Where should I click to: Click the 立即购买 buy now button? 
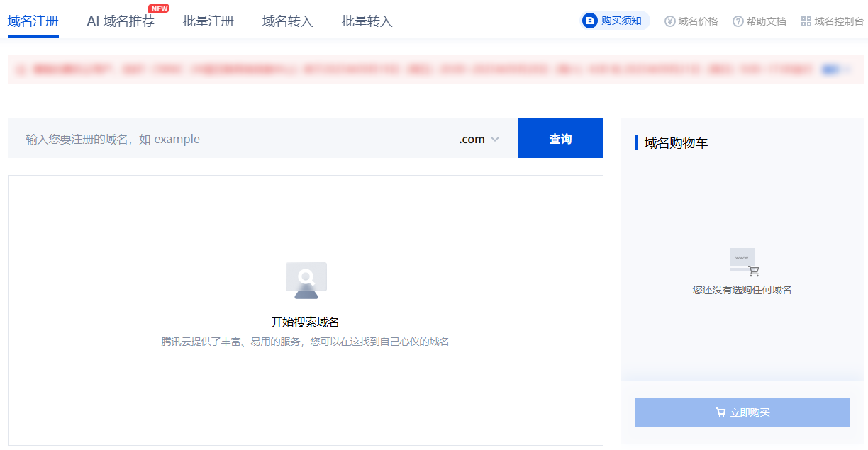click(x=742, y=412)
